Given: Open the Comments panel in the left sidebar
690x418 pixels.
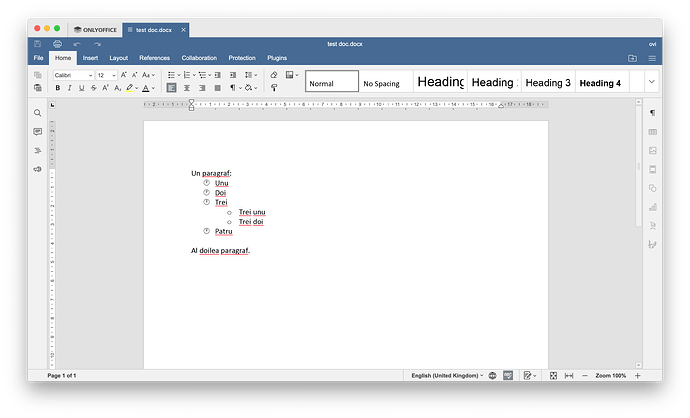Looking at the screenshot, I should coord(37,132).
